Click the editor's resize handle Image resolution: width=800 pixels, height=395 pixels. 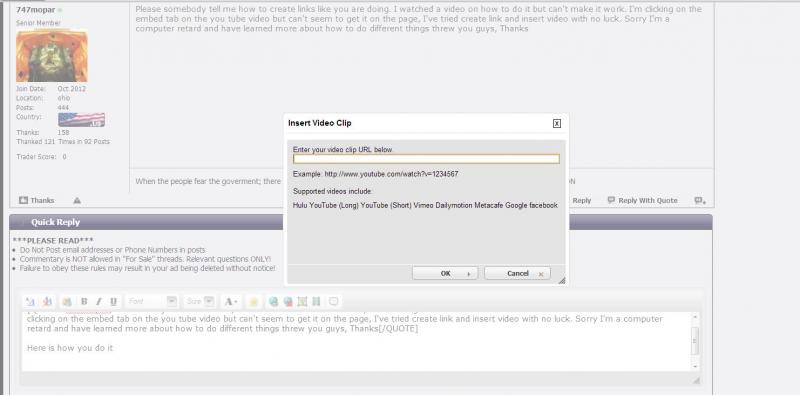click(696, 380)
